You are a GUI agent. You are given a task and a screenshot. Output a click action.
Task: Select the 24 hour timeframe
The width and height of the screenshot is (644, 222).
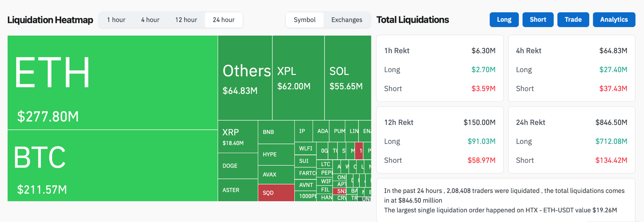click(223, 20)
